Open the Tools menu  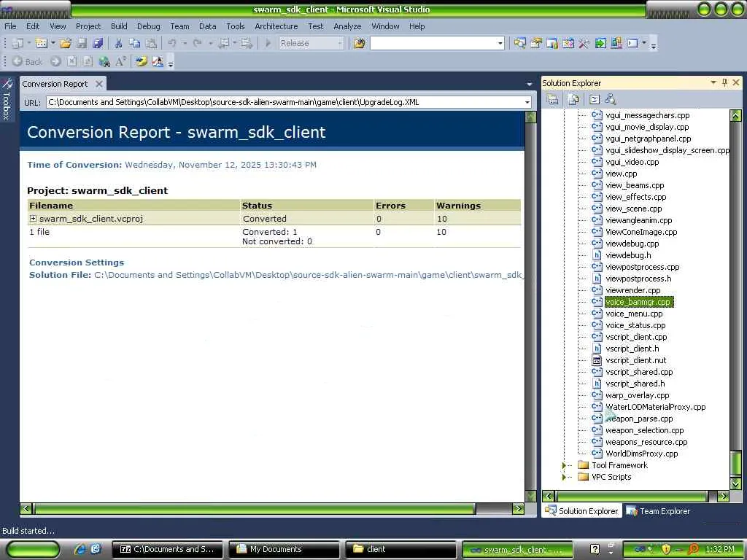[x=236, y=26]
